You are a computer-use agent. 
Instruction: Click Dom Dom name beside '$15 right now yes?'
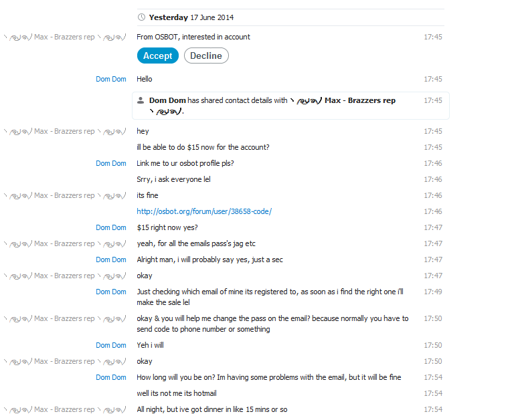(x=111, y=227)
